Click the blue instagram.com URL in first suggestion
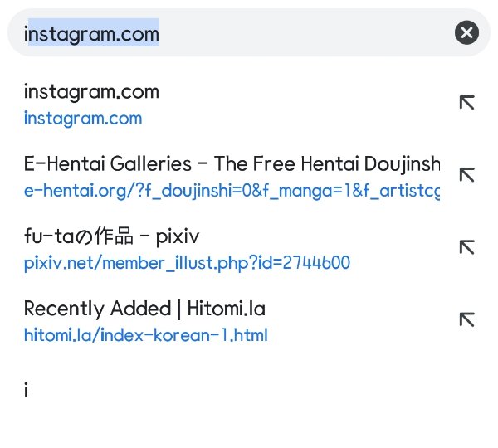The width and height of the screenshot is (498, 448). click(x=83, y=118)
